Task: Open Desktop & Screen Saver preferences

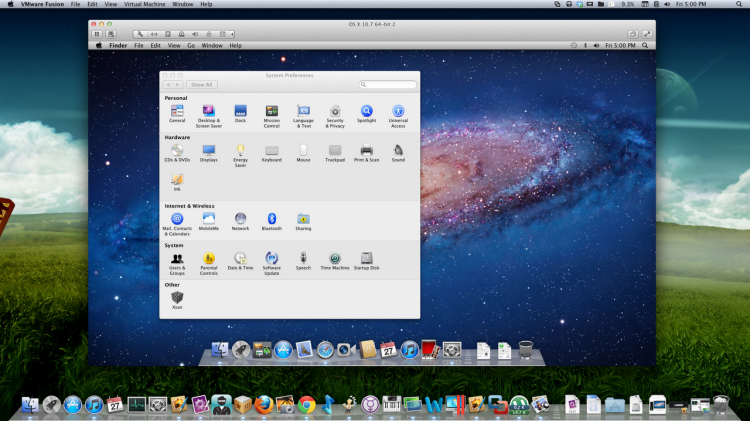Action: click(x=209, y=111)
